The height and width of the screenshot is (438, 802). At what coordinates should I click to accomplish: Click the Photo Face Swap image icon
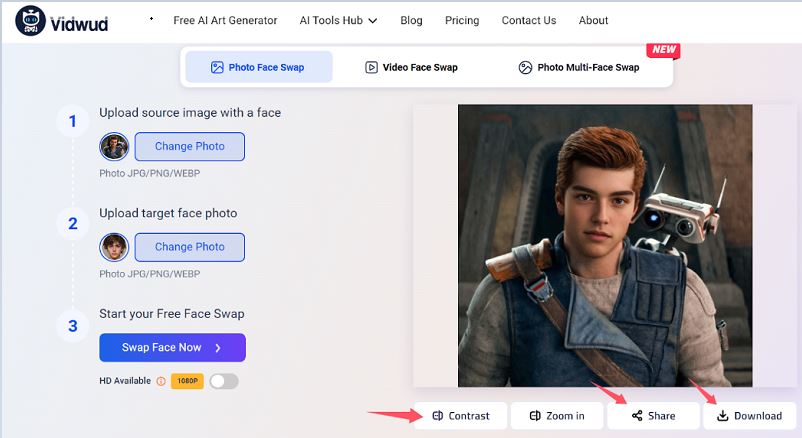pyautogui.click(x=217, y=67)
